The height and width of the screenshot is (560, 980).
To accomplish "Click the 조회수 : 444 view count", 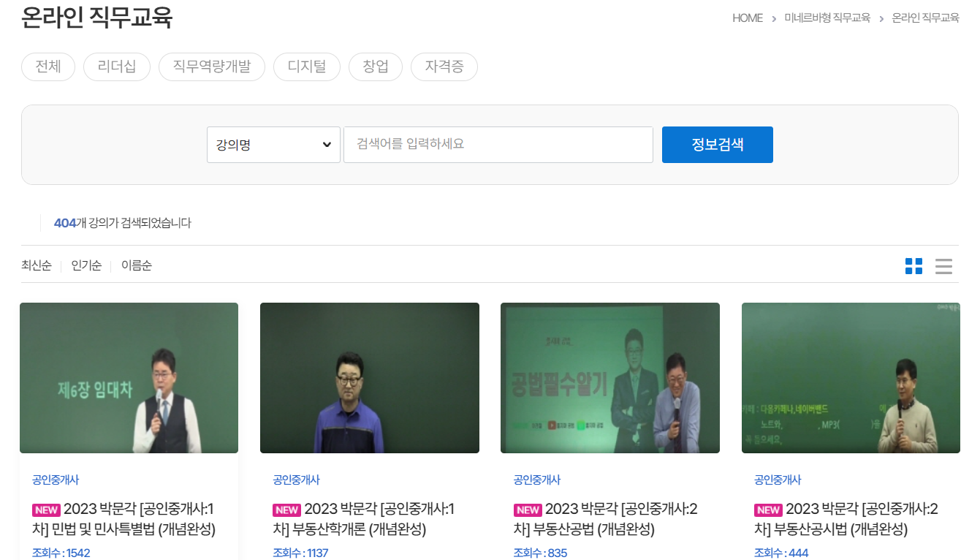I will tap(781, 553).
